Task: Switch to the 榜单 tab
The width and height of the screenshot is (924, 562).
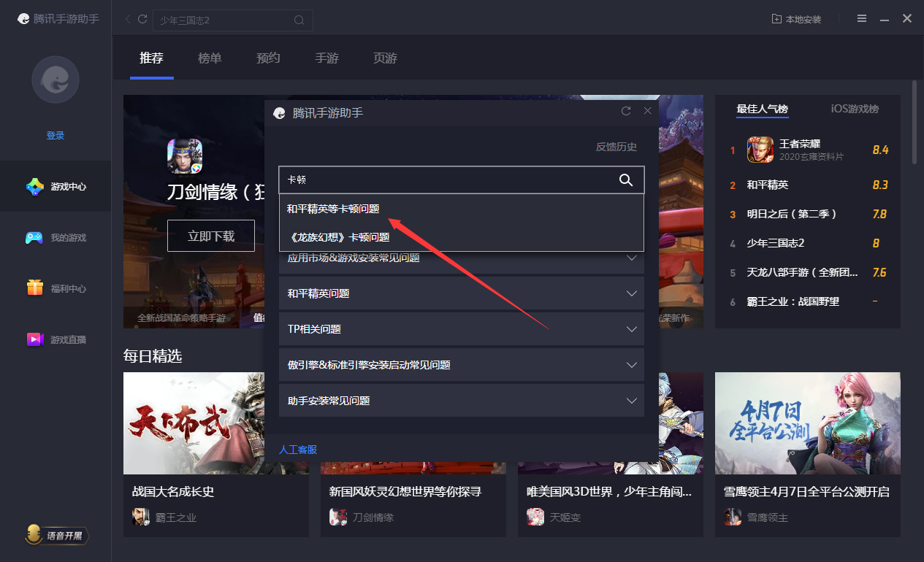Action: 210,58
